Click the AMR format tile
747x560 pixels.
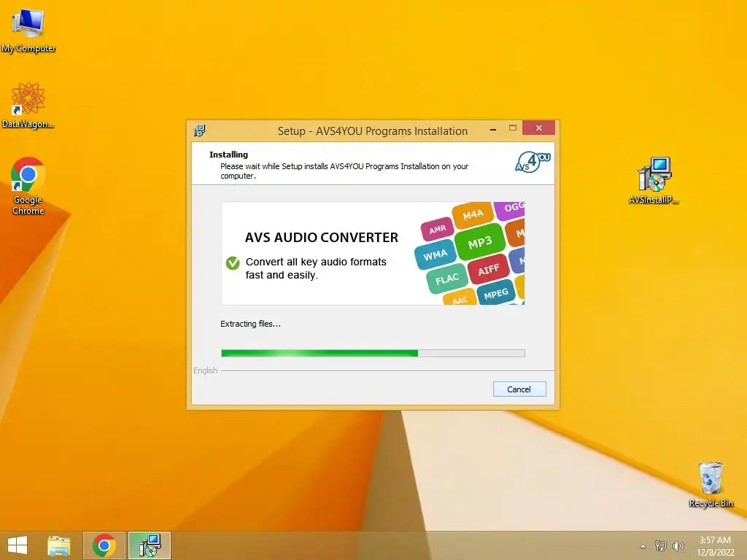pyautogui.click(x=438, y=230)
